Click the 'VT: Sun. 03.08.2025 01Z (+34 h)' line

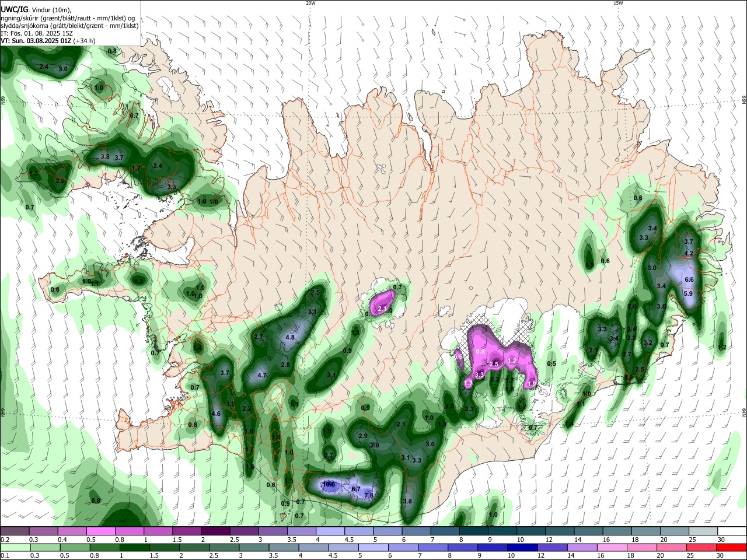[48, 41]
